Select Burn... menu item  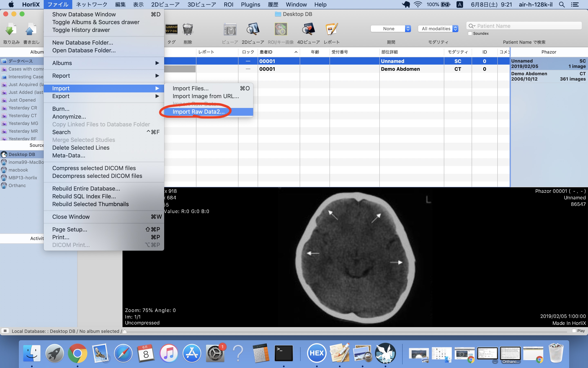(x=104, y=109)
